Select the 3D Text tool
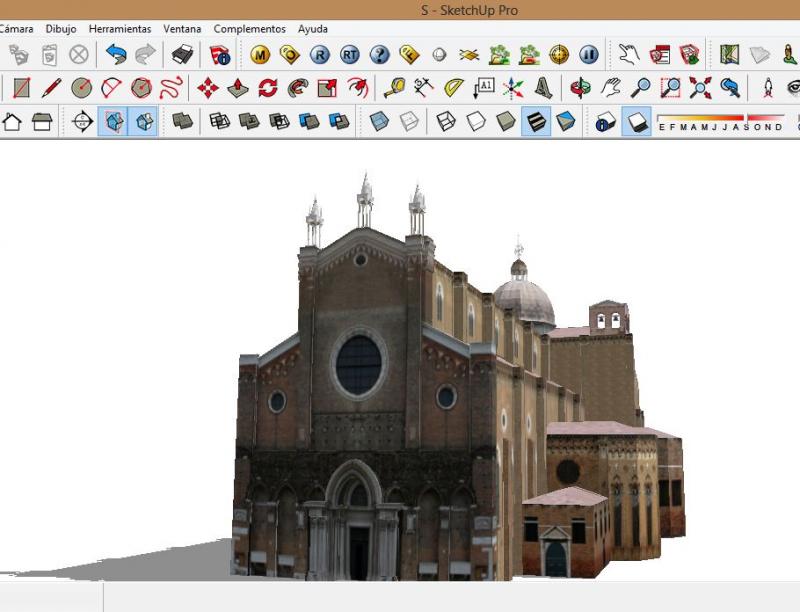Screen dimensions: 800x612 (x=543, y=88)
